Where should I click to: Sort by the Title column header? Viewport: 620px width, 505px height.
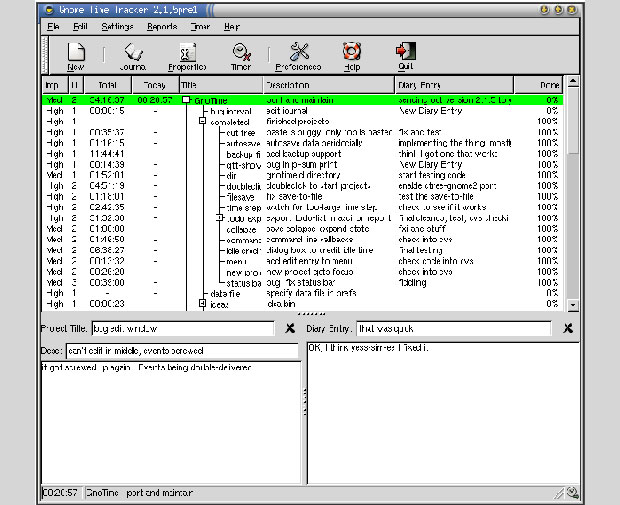coord(221,85)
